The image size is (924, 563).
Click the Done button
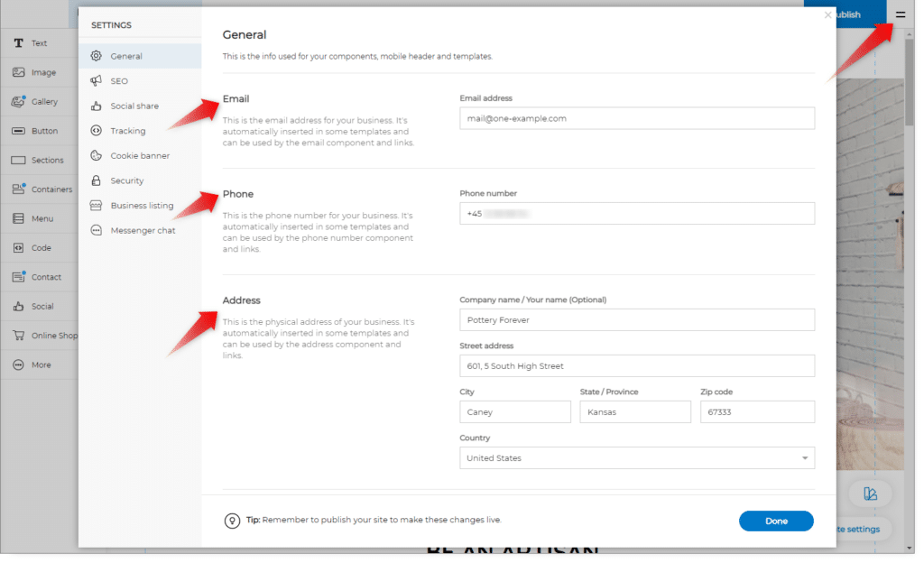tap(776, 521)
